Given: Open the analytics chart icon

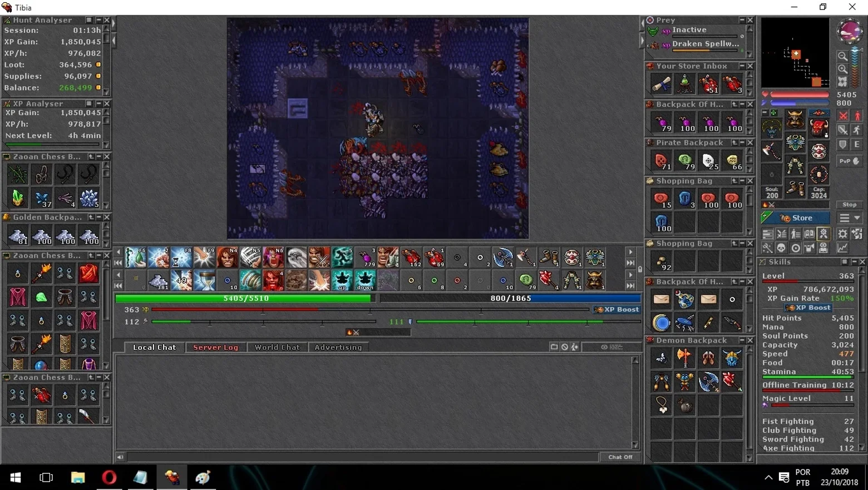Looking at the screenshot, I should pos(843,248).
